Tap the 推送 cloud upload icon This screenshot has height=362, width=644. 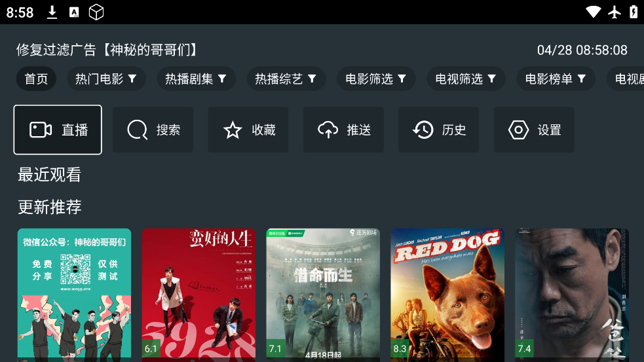tap(328, 130)
